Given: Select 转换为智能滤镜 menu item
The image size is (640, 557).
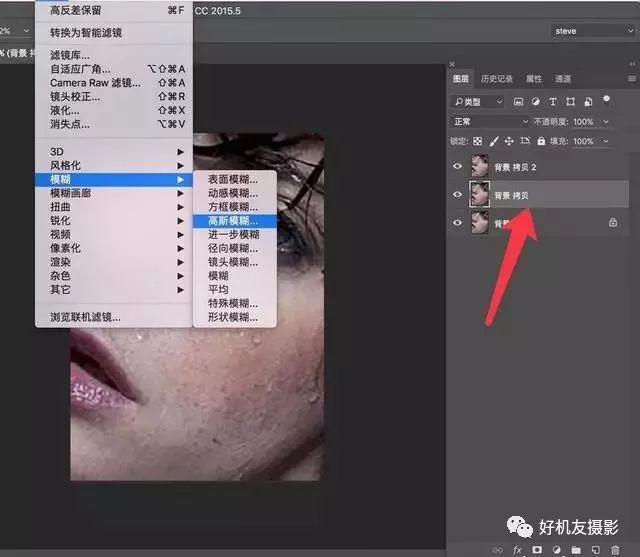Looking at the screenshot, I should tap(114, 33).
